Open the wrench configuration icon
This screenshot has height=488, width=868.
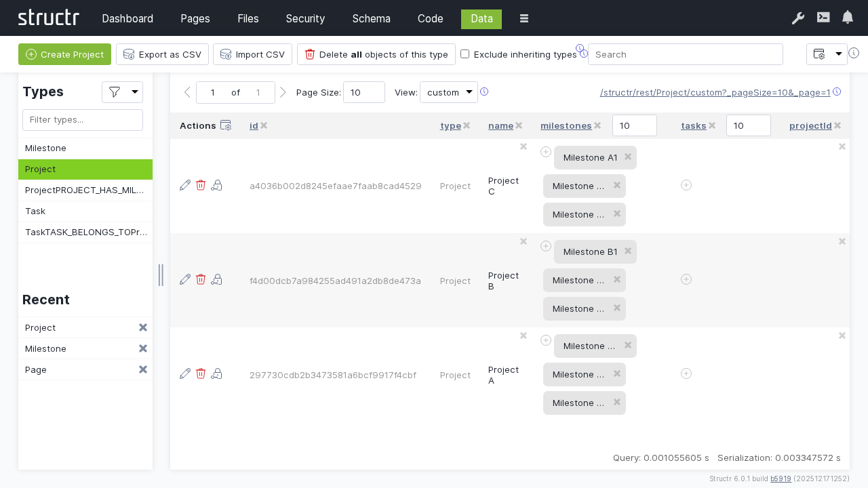798,18
